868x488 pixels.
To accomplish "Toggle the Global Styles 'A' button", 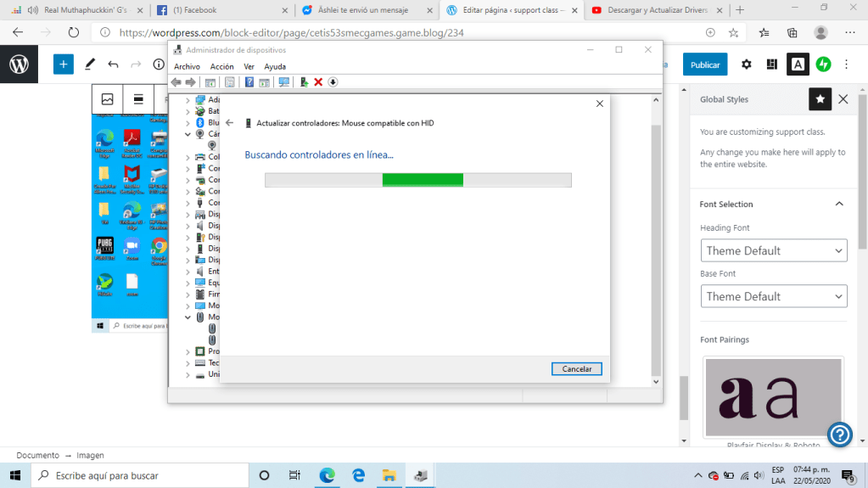I will (x=798, y=65).
